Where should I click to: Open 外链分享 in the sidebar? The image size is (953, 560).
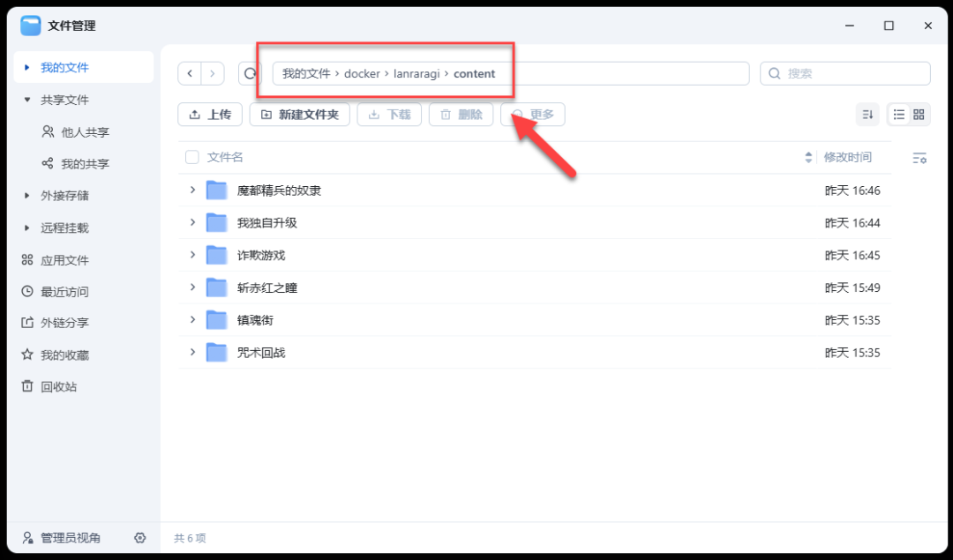(64, 323)
